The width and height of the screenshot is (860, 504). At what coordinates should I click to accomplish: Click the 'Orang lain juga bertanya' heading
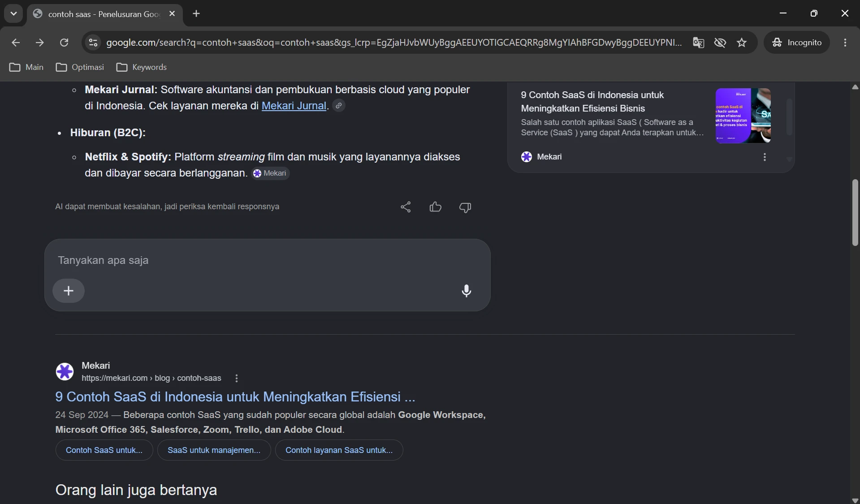click(x=136, y=490)
